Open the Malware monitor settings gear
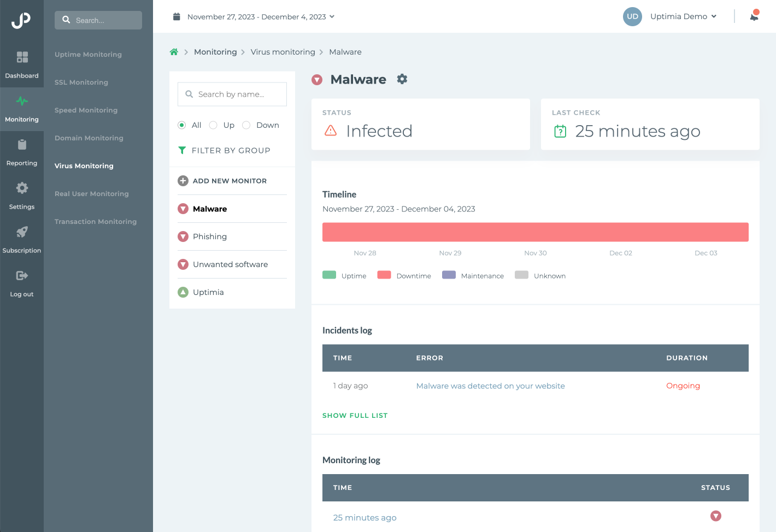776x532 pixels. [x=402, y=79]
